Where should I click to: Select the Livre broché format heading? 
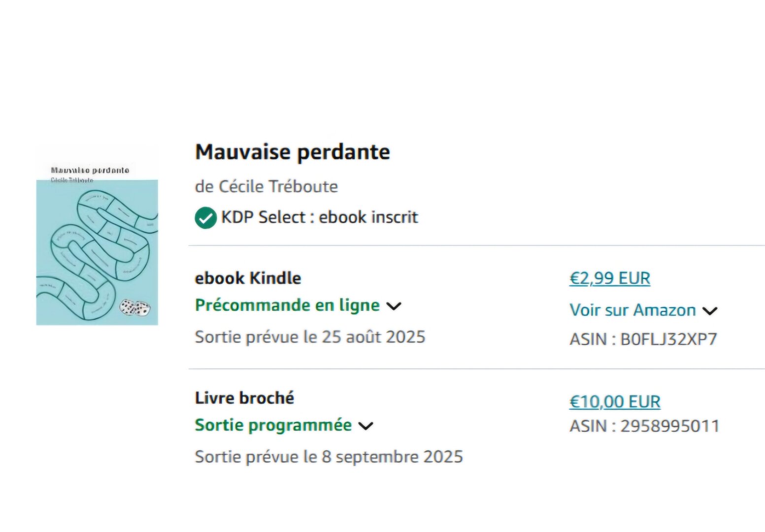pyautogui.click(x=244, y=398)
